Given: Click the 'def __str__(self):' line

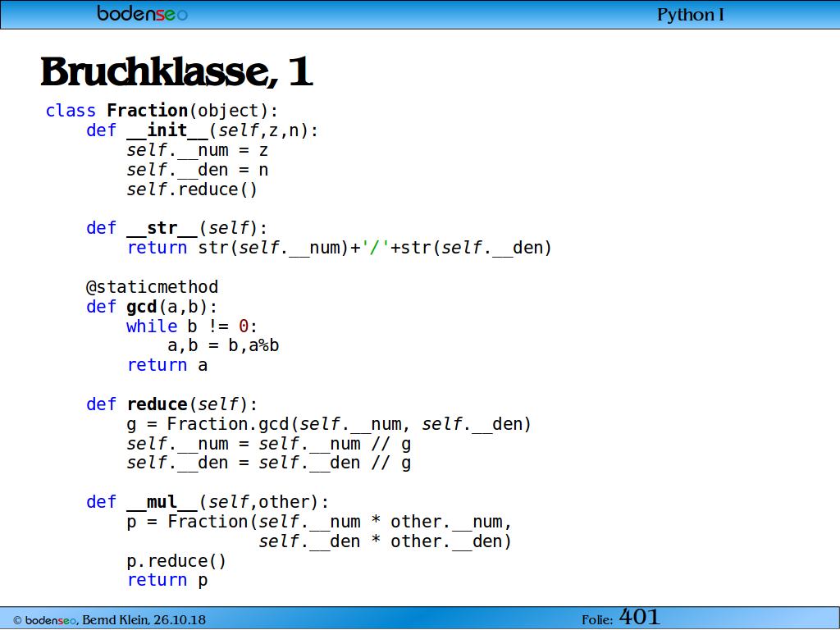Looking at the screenshot, I should pos(177,228).
